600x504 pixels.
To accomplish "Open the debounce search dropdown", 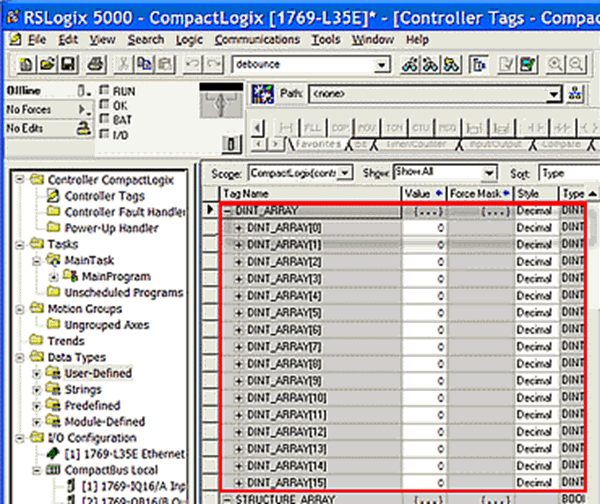I will click(x=381, y=65).
